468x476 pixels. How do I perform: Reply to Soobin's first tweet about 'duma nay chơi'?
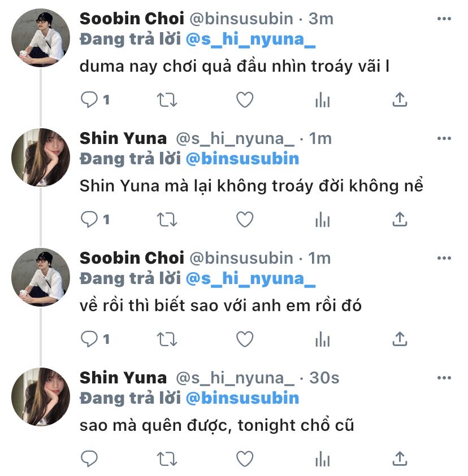[x=89, y=100]
